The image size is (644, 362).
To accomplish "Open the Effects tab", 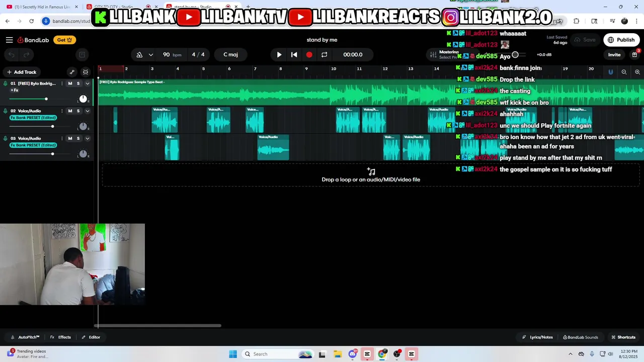I will point(60,337).
